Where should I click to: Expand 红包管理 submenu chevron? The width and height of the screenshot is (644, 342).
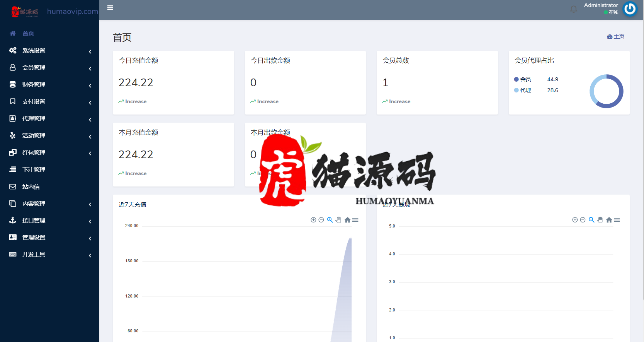click(x=90, y=154)
